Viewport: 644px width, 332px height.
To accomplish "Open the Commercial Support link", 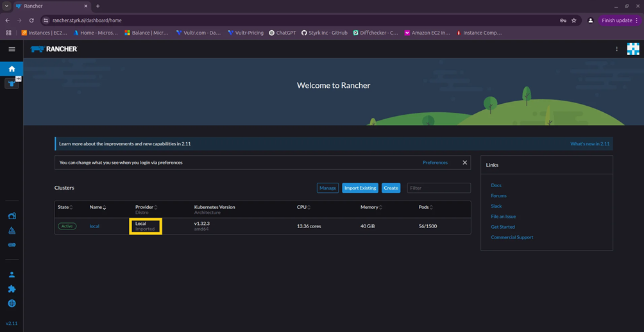I will pyautogui.click(x=512, y=237).
